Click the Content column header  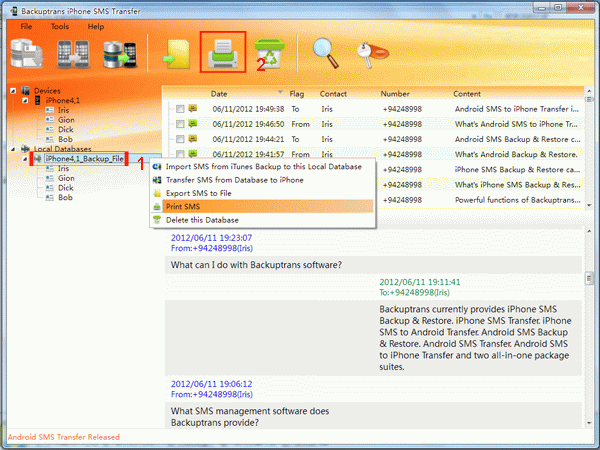click(466, 94)
